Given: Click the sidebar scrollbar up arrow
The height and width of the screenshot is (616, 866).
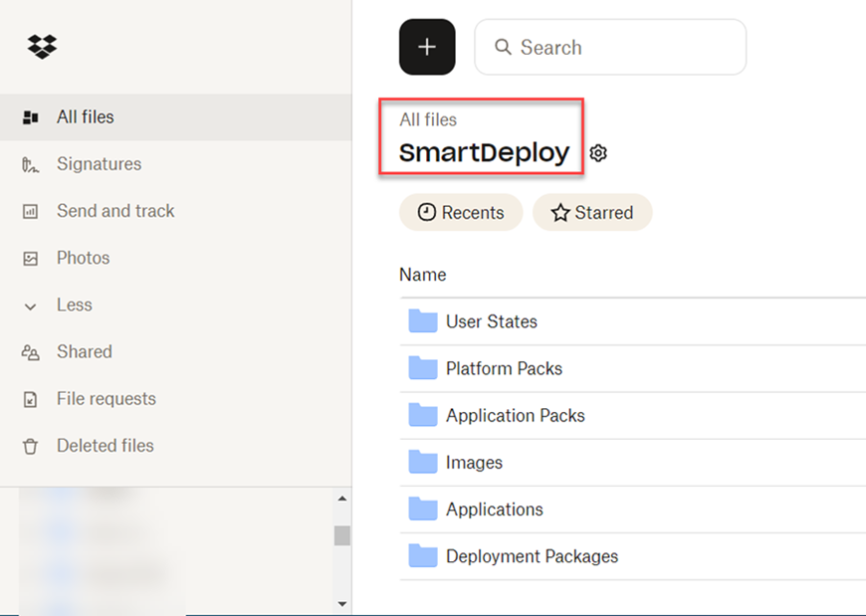Looking at the screenshot, I should [342, 499].
